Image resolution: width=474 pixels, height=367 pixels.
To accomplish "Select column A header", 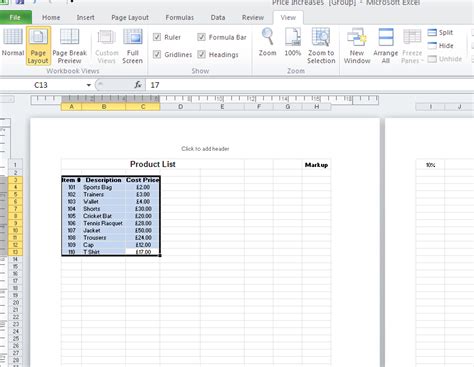I will click(x=71, y=107).
